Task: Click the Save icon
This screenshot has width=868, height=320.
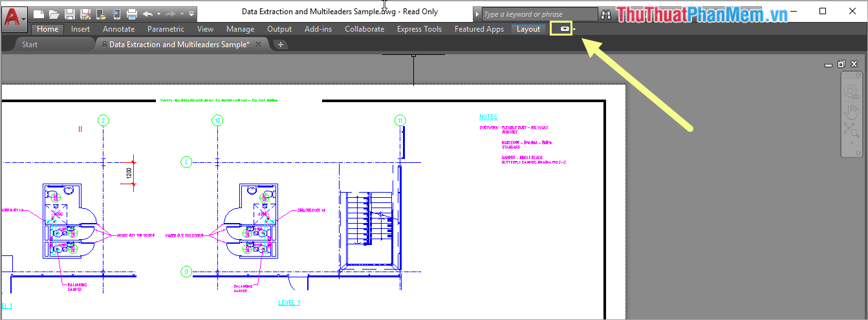Action: click(70, 14)
